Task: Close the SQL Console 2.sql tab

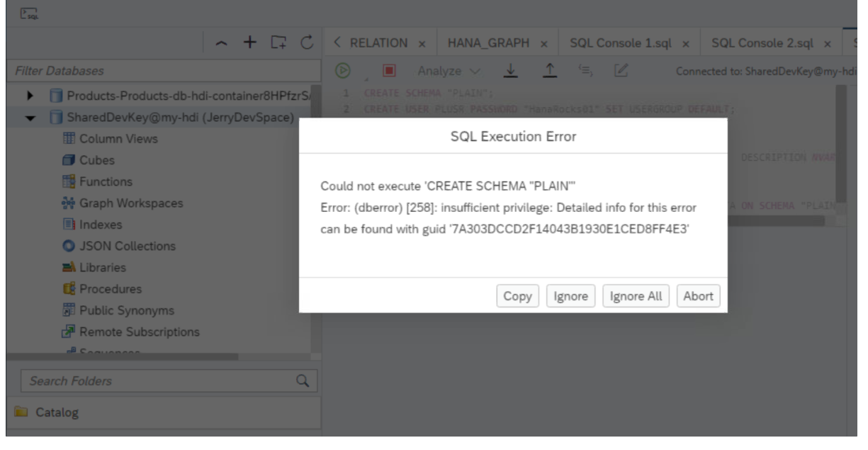Action: point(826,45)
